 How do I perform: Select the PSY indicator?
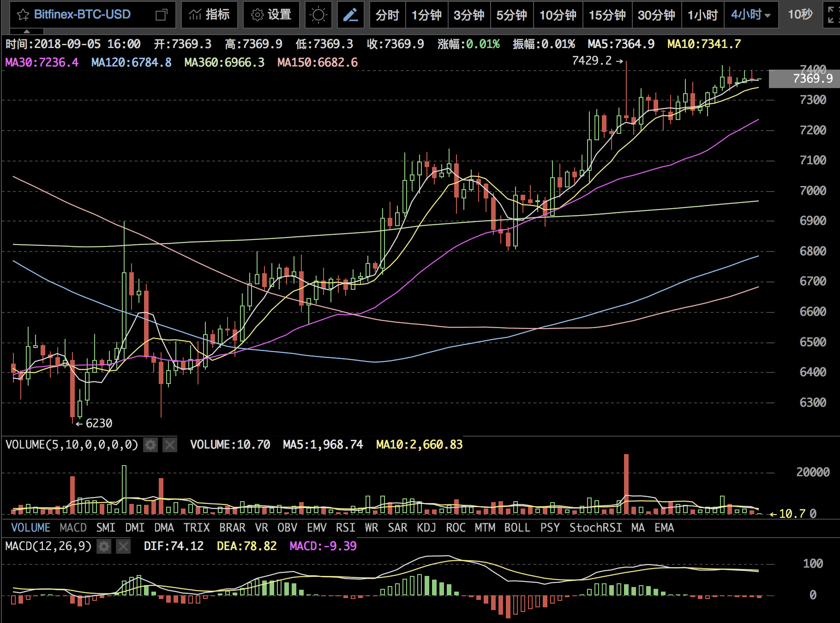(550, 527)
